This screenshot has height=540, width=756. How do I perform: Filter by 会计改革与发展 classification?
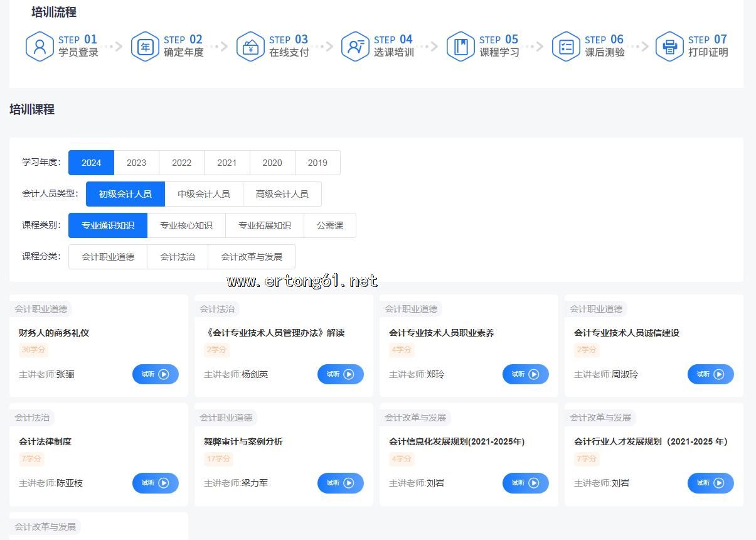[251, 257]
